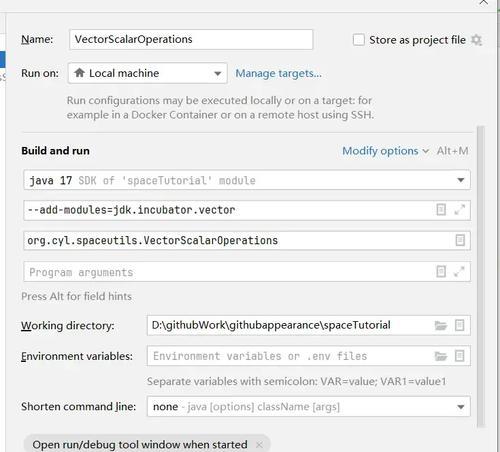Enable the Store as project file checkbox

click(x=359, y=40)
